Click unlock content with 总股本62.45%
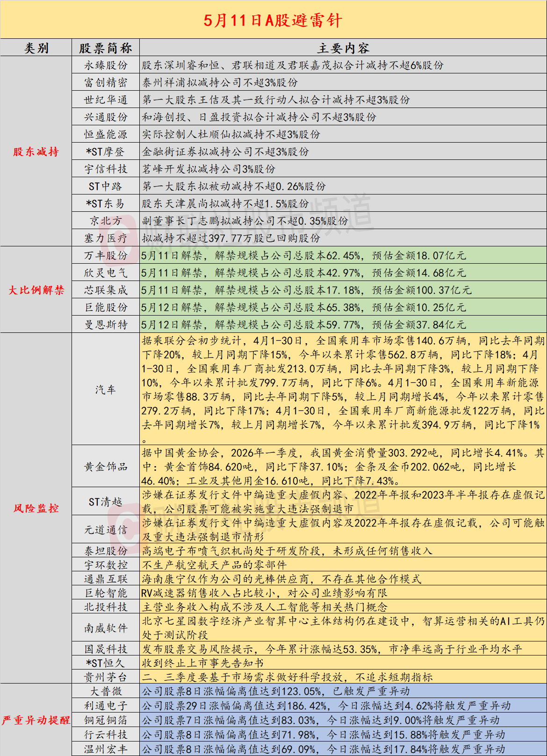The height and width of the screenshot is (756, 547). click(x=303, y=256)
